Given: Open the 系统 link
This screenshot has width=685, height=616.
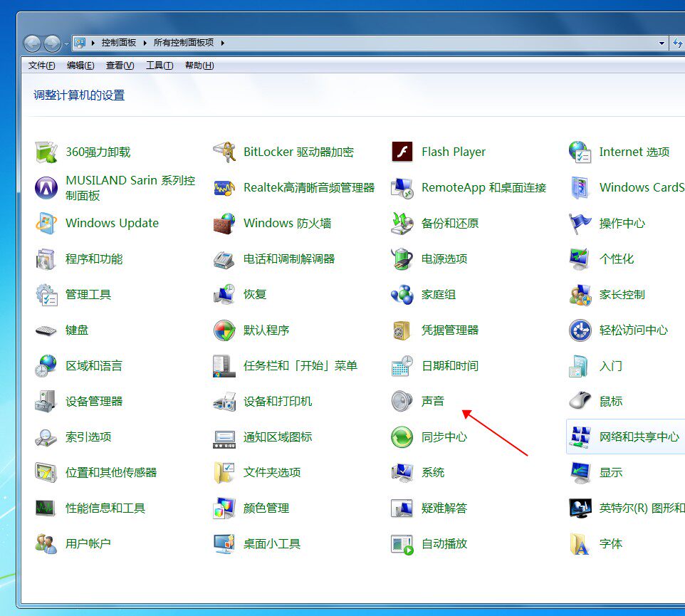Looking at the screenshot, I should pyautogui.click(x=432, y=473).
